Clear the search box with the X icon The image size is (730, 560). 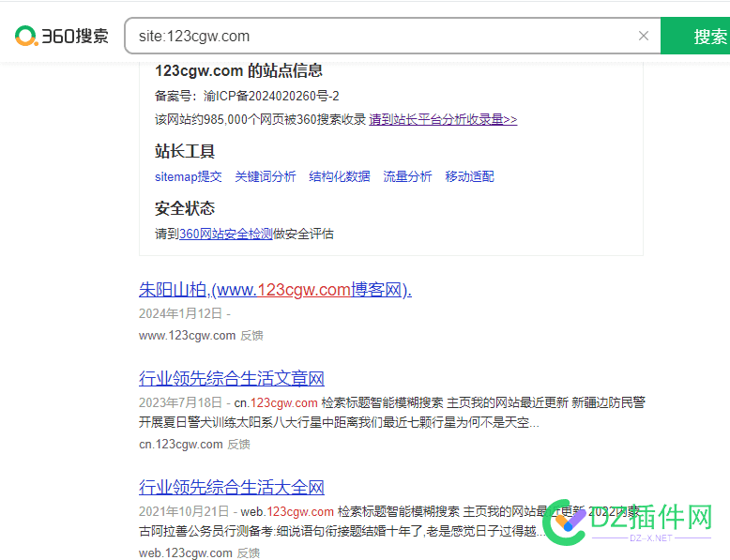pyautogui.click(x=644, y=36)
